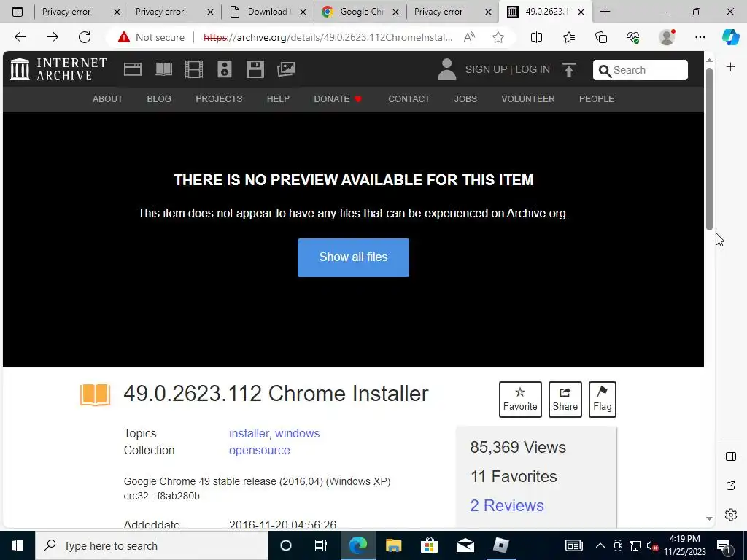The image size is (747, 560).
Task: Open a new browser tab
Action: (605, 12)
